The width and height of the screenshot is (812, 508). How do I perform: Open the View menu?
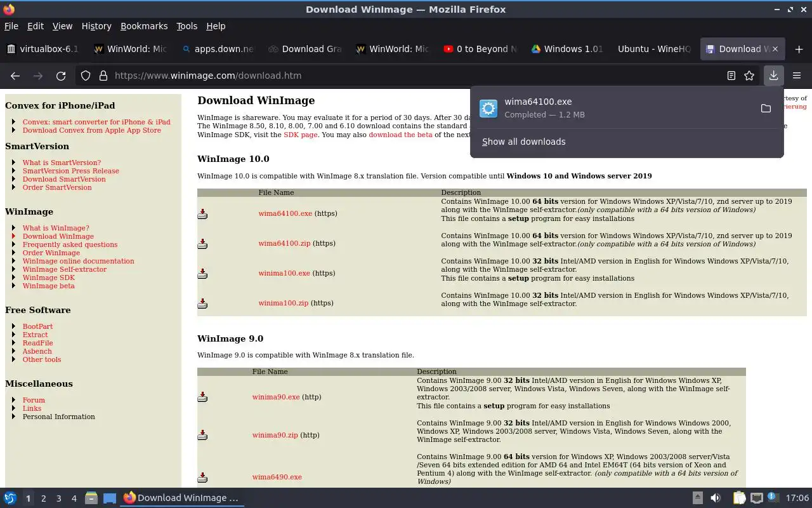(62, 26)
